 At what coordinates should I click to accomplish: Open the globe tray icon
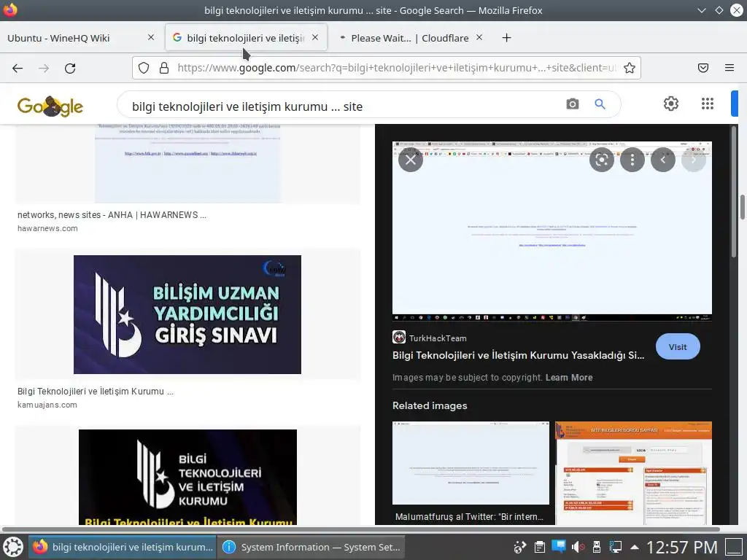coord(519,547)
